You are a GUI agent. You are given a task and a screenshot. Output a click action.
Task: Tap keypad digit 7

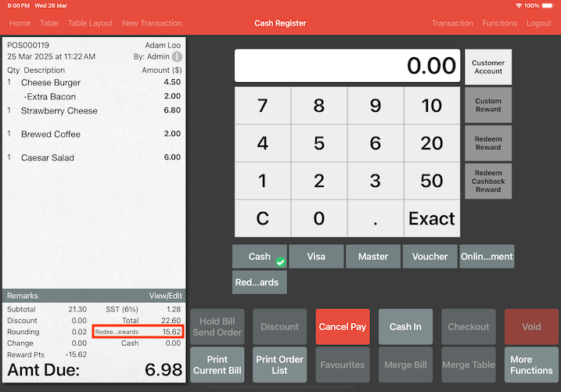(263, 106)
